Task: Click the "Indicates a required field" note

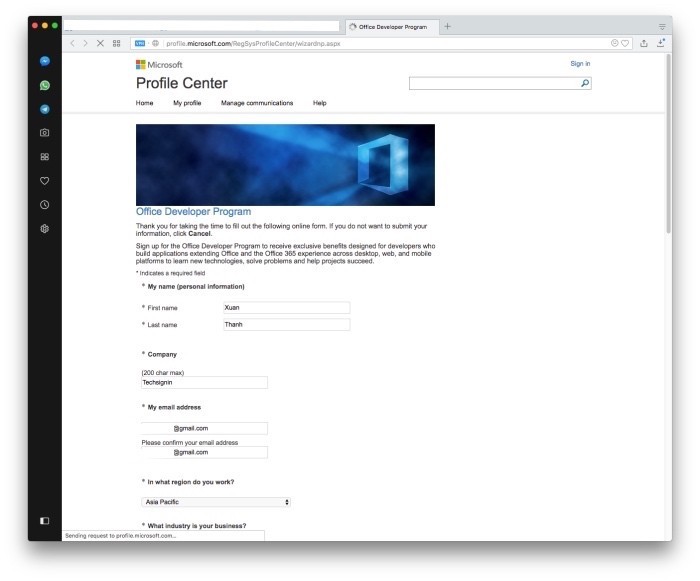Action: [171, 273]
